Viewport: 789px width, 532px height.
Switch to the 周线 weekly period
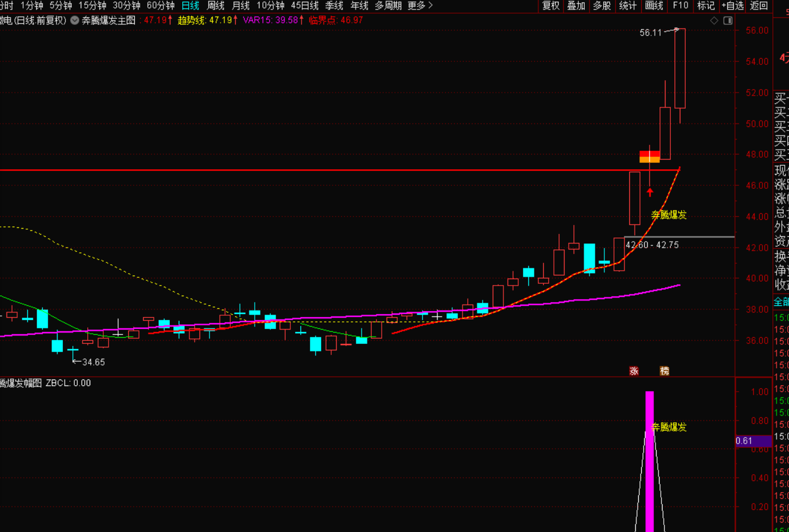pos(216,6)
